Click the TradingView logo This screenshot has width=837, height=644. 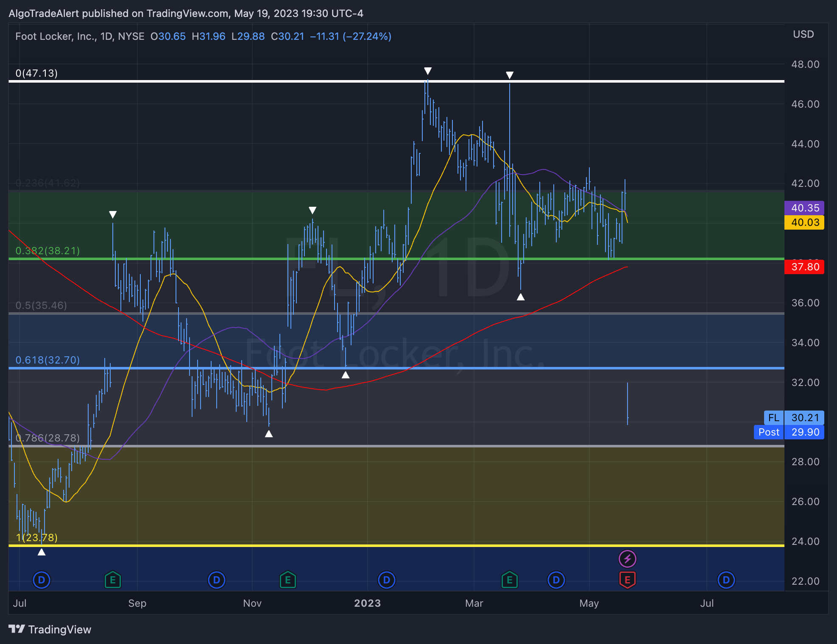50,630
